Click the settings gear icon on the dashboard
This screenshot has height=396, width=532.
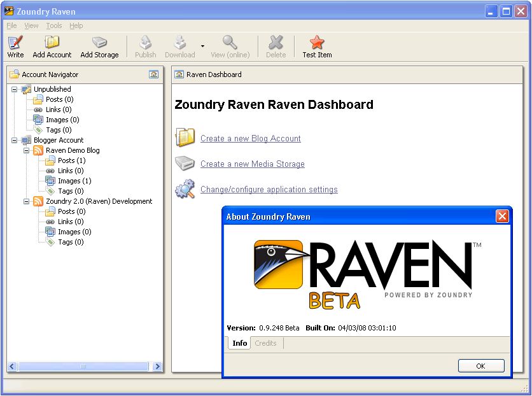[x=185, y=188]
